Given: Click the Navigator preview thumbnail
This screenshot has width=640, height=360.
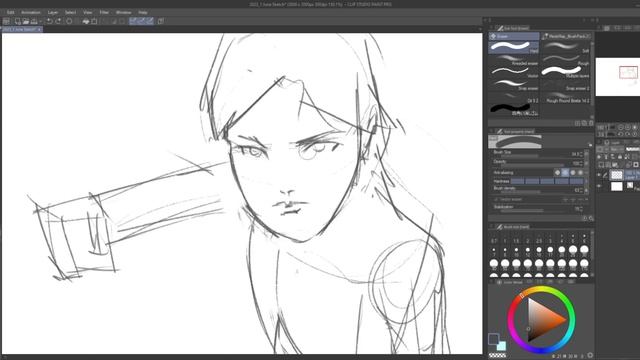Looking at the screenshot, I should click(618, 77).
